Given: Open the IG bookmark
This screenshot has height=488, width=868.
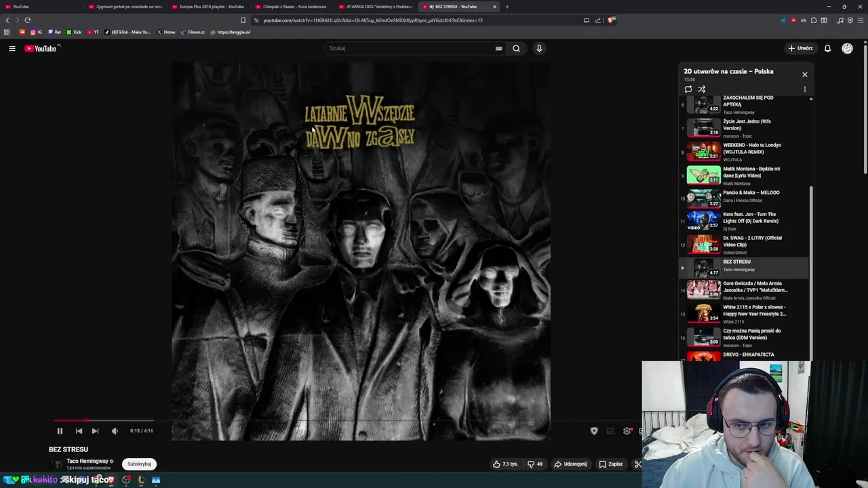Looking at the screenshot, I should (36, 32).
